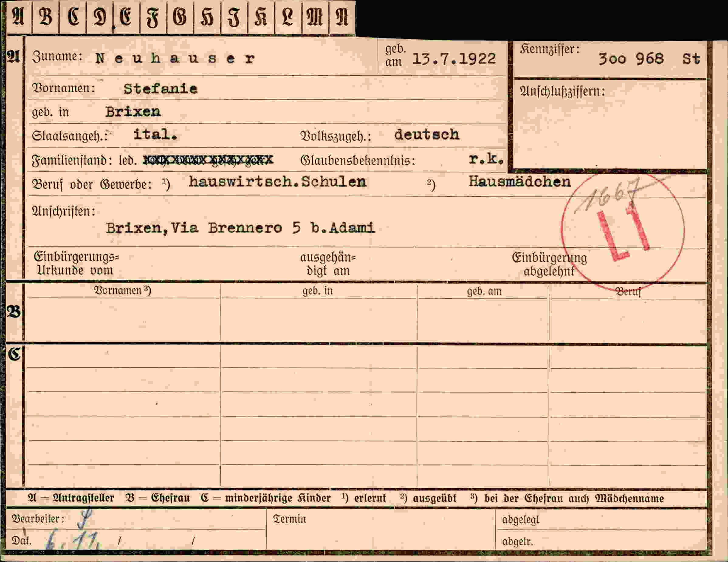728x562 pixels.
Task: Click the Anschlußziffern label
Action: 563,91
